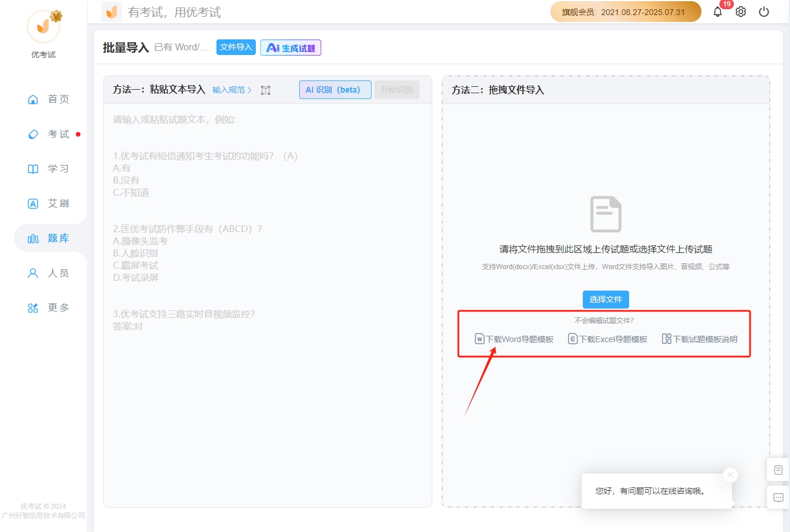Click the power logout icon

[764, 12]
